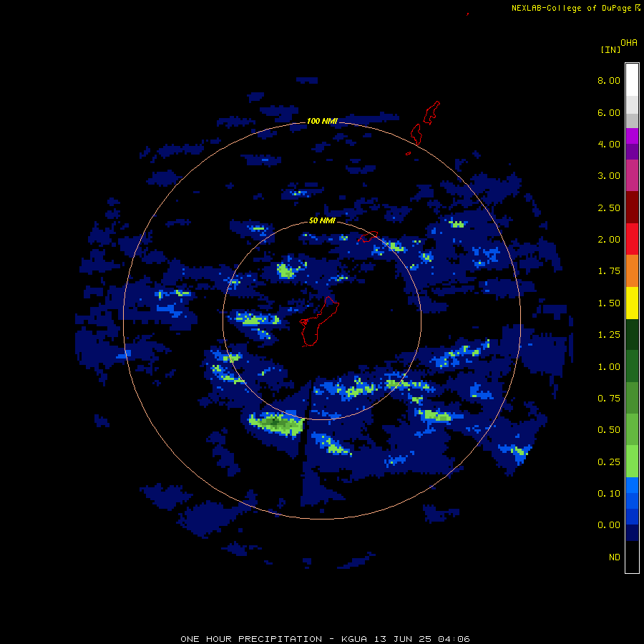This screenshot has height=644, width=644.
Task: Click the yellow swatch near 1.50
Action: (632, 303)
